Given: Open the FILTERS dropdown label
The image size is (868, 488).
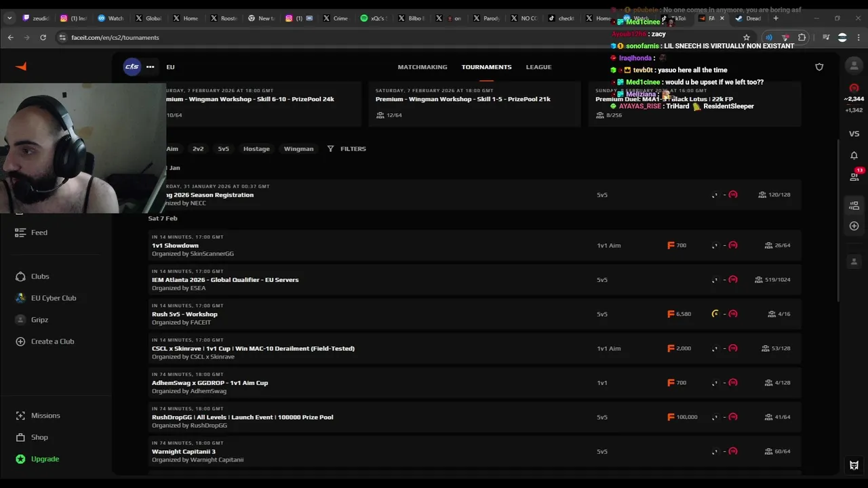Looking at the screenshot, I should [353, 148].
